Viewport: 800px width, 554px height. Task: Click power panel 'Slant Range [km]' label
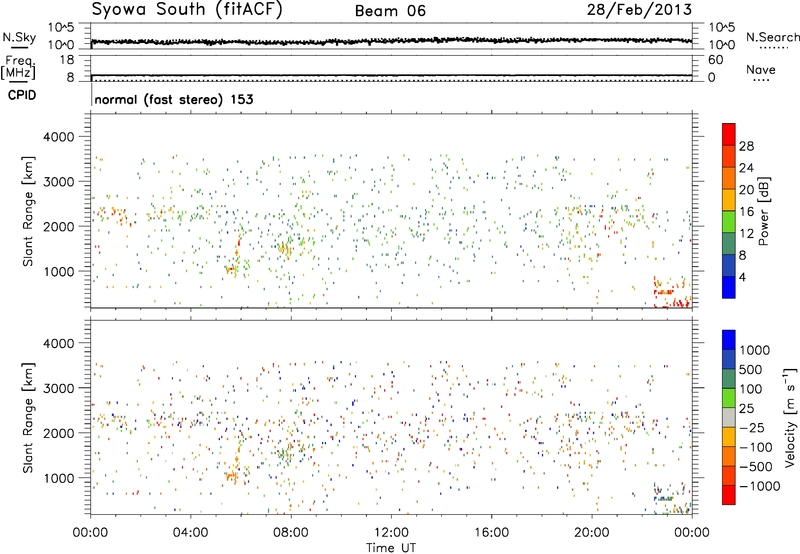click(x=28, y=211)
